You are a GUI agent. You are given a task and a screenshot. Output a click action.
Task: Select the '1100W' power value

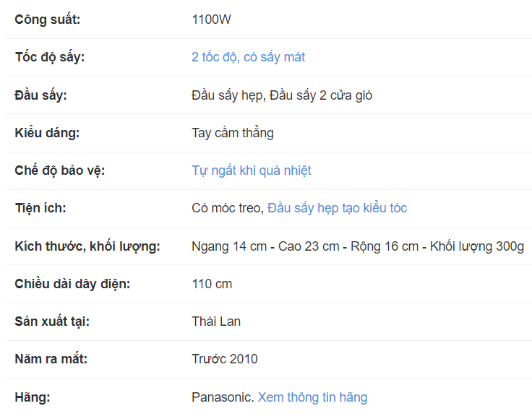[x=211, y=20]
